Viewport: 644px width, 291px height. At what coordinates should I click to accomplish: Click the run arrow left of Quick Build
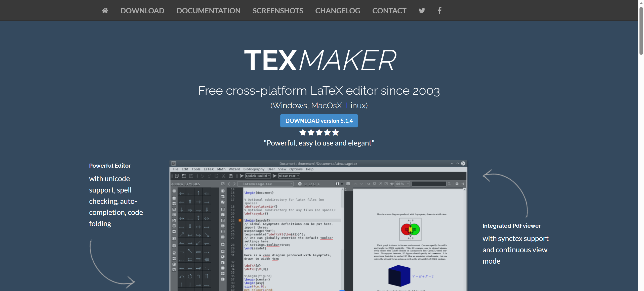tap(242, 176)
